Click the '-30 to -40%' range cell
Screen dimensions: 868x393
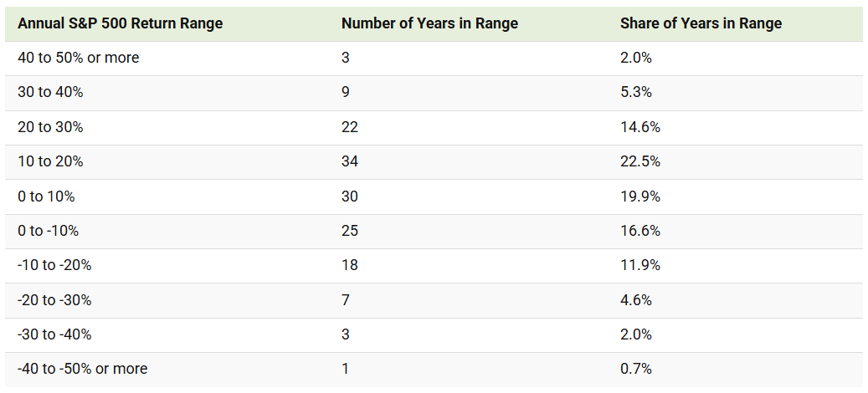[54, 334]
